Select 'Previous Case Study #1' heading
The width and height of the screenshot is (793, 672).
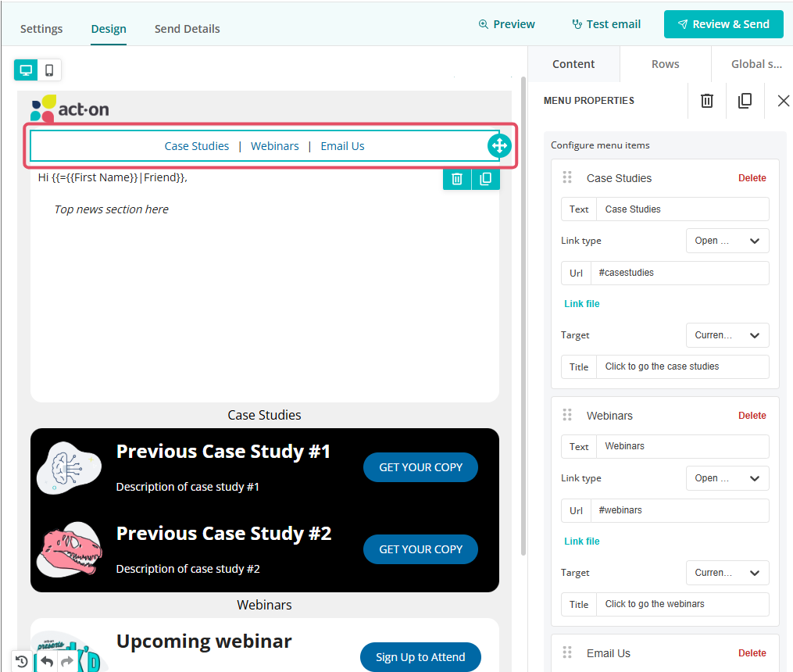[x=223, y=451]
